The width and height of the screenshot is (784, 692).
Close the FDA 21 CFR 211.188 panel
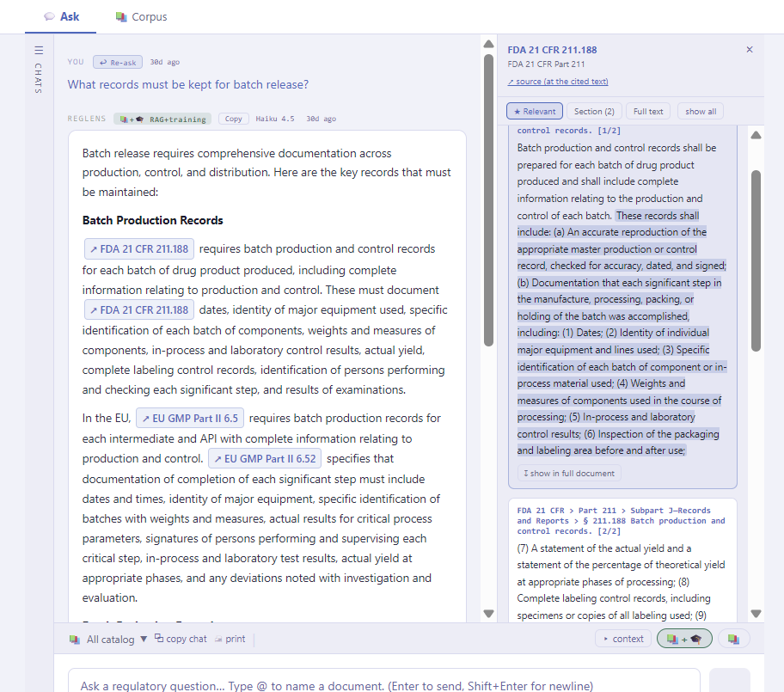pyautogui.click(x=750, y=50)
